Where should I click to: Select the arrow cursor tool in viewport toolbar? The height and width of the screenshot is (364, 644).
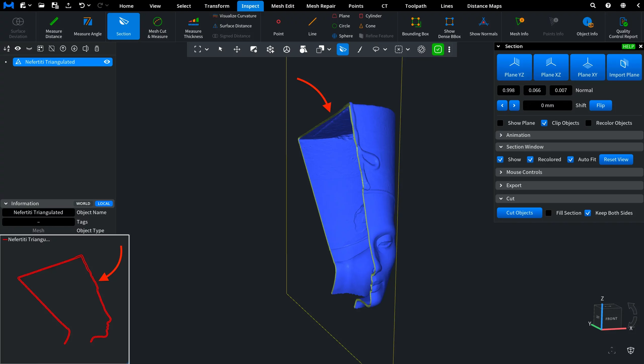(220, 49)
